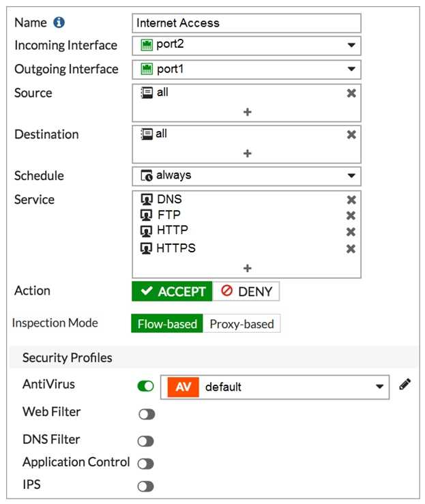This screenshot has height=504, width=425.
Task: Enable the DNS Filter switch
Action: click(x=145, y=441)
